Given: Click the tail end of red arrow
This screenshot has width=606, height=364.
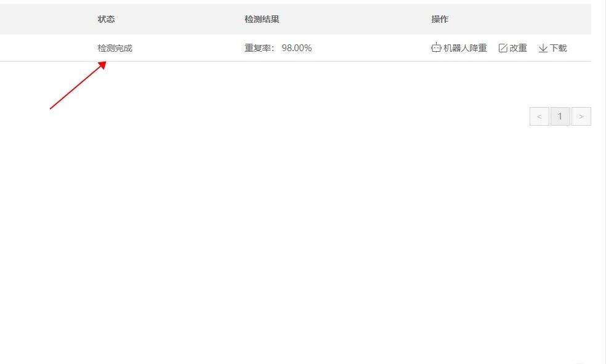Looking at the screenshot, I should (50, 109).
